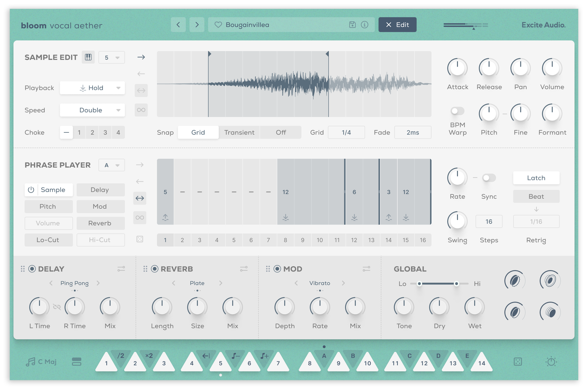Click the metronome icon at bottom right

tap(551, 362)
